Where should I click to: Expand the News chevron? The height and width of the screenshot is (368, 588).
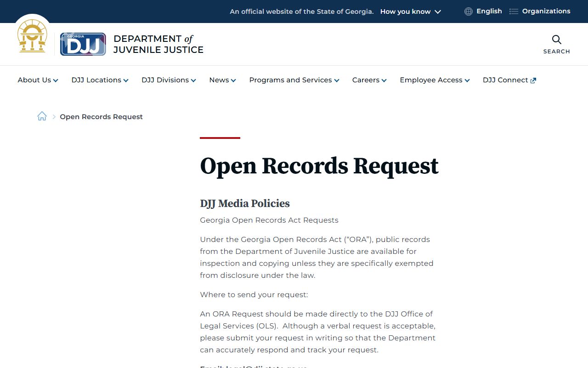(x=233, y=80)
